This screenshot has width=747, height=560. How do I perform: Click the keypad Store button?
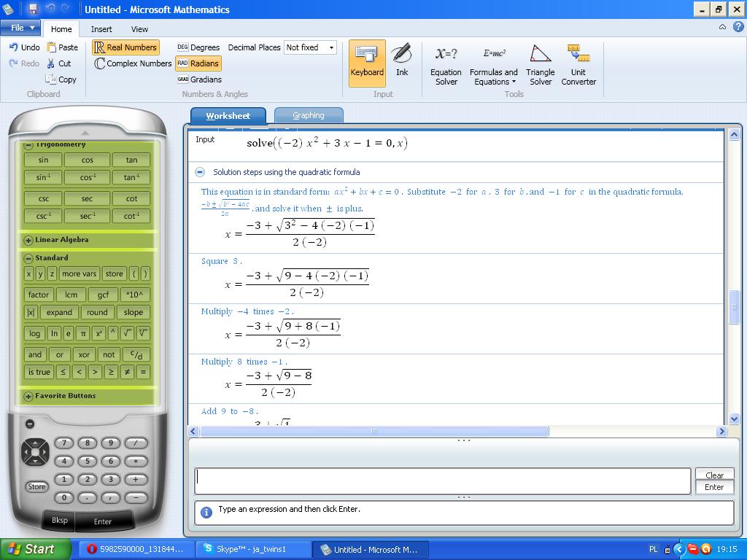[36, 486]
